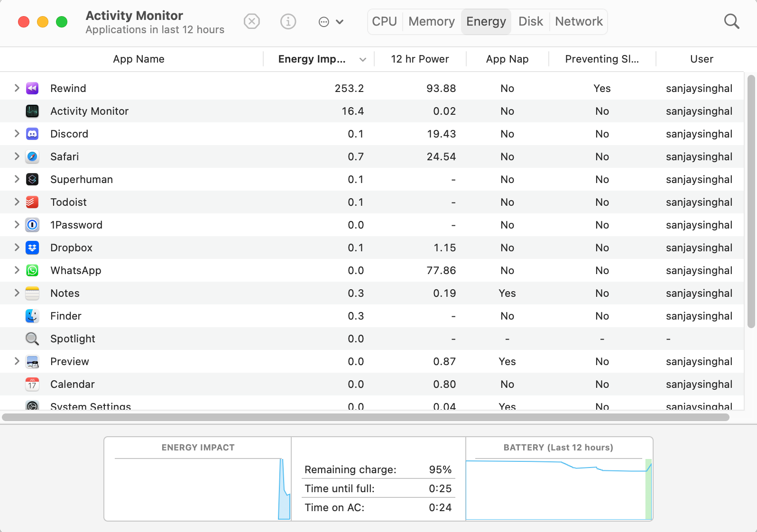
Task: Click the vertical scrollbar of process list
Action: (x=751, y=202)
